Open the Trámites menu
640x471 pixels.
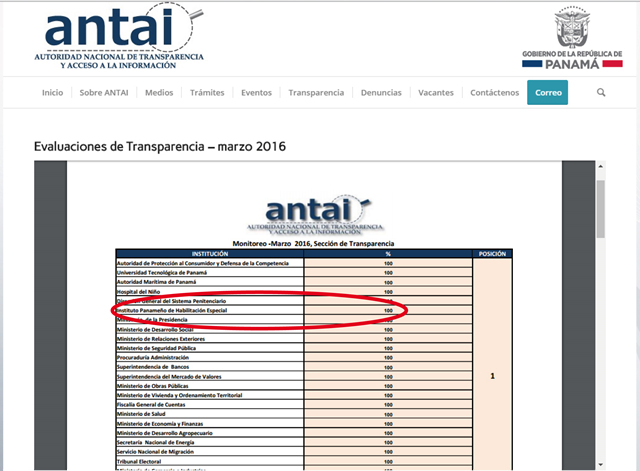[x=207, y=93]
